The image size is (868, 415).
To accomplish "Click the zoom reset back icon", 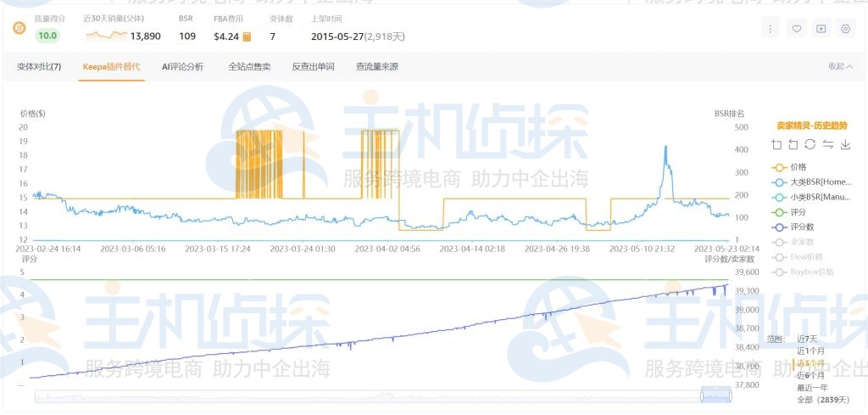I will click(793, 144).
